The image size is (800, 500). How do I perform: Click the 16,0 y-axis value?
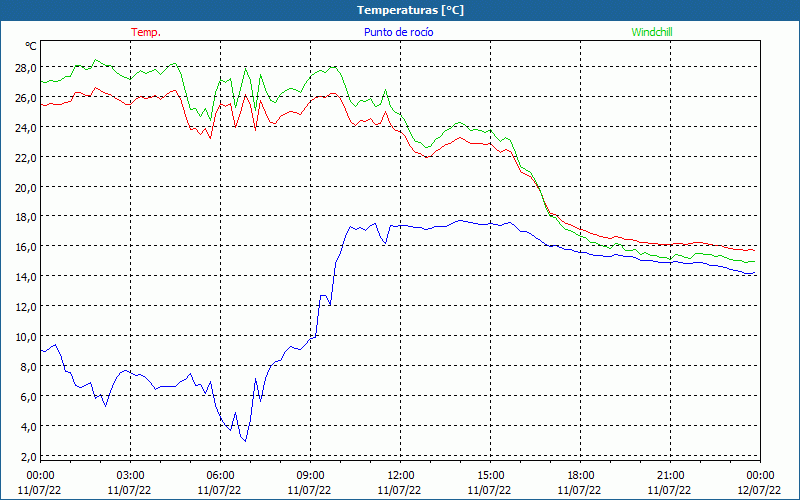pos(26,247)
